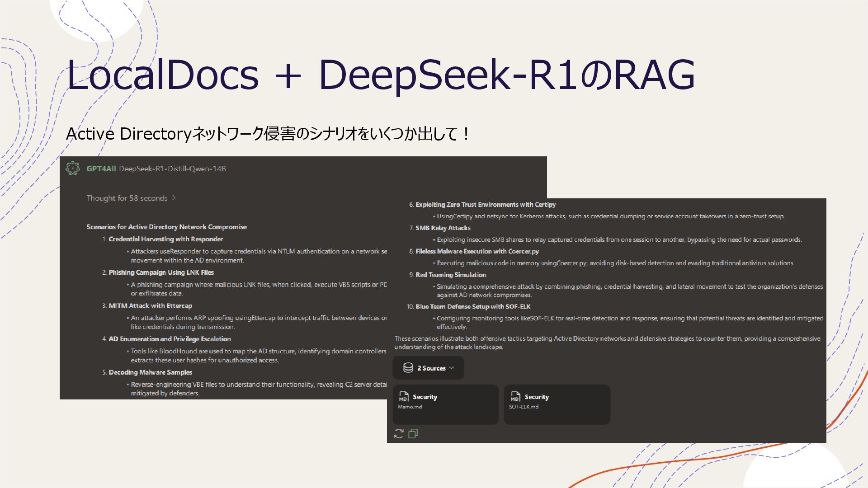Click the GPT4All logo icon
Image resolution: width=868 pixels, height=488 pixels.
(73, 168)
